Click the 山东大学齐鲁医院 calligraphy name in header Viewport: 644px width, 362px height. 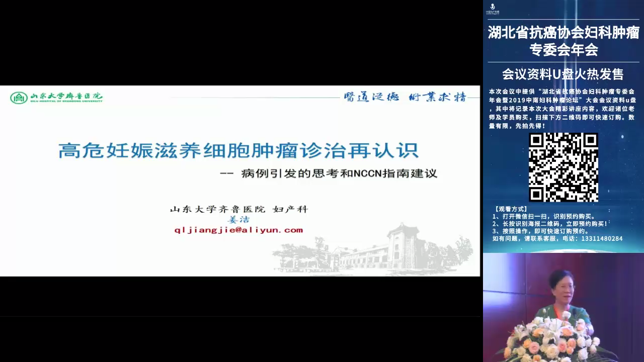66,96
